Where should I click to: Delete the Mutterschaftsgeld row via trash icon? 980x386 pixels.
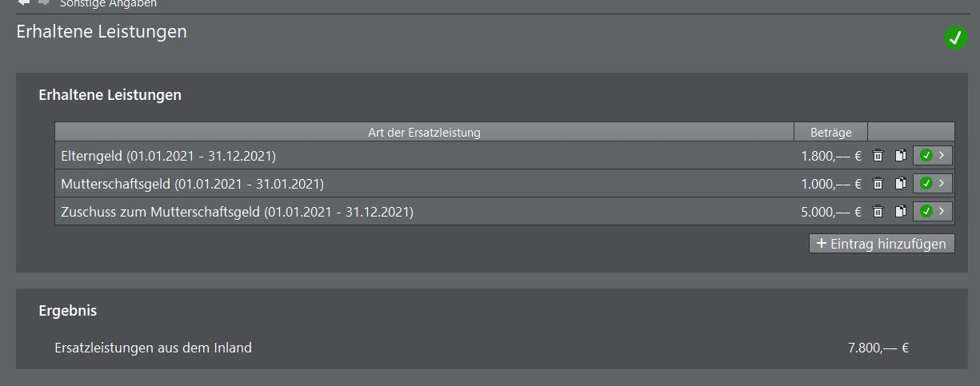pyautogui.click(x=878, y=184)
